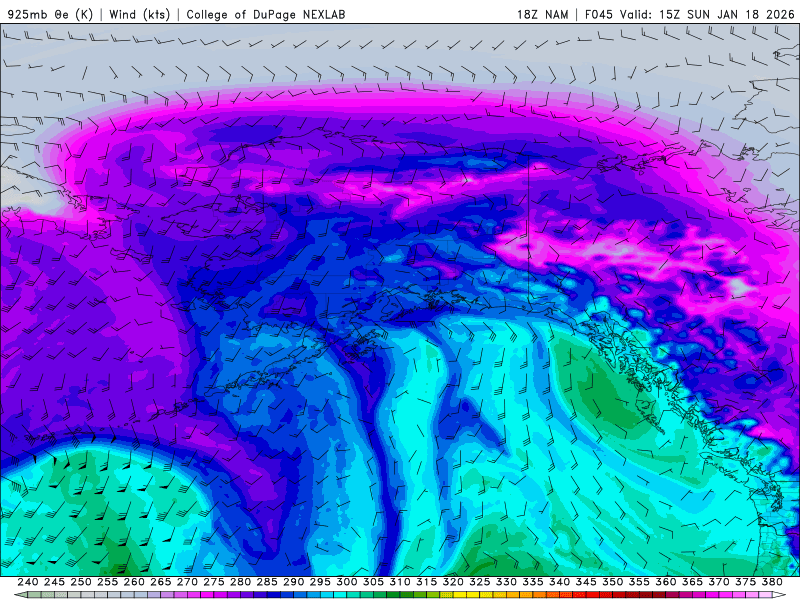The height and width of the screenshot is (600, 800).
Task: Click the 365 color scale label
Action: (x=692, y=582)
